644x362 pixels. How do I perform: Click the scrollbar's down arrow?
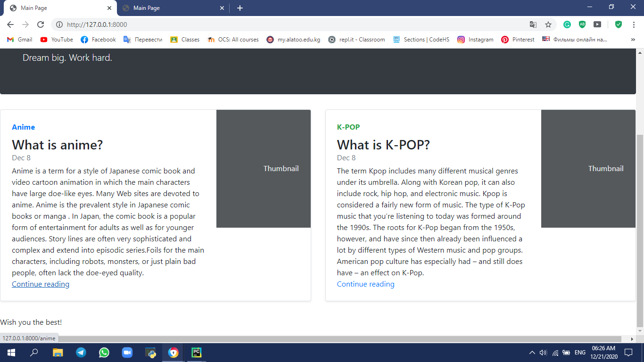(640, 331)
